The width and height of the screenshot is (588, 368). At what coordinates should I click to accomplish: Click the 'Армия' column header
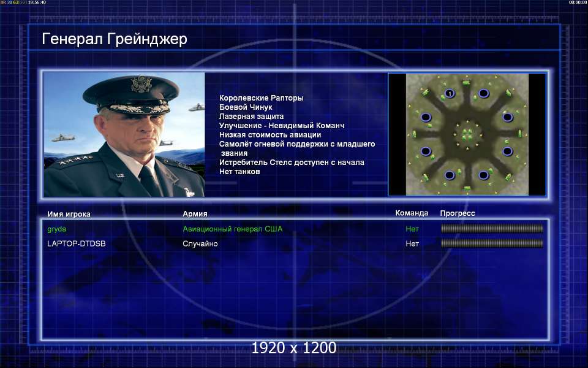click(195, 213)
